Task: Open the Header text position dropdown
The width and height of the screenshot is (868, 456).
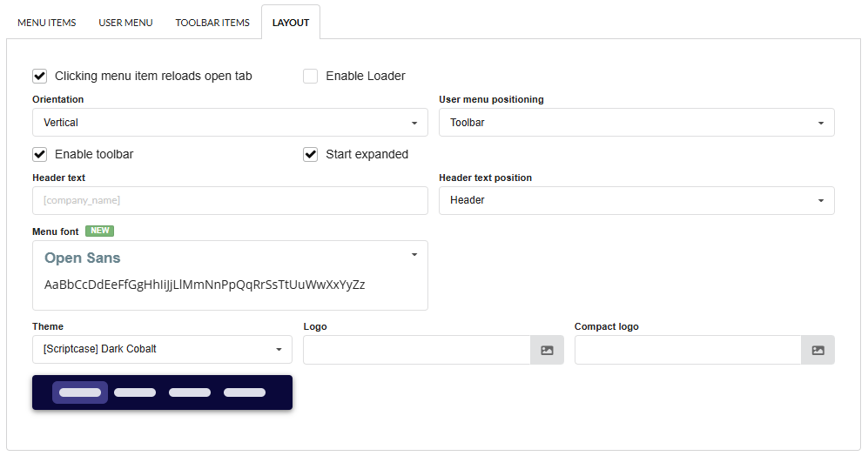Action: pos(636,200)
